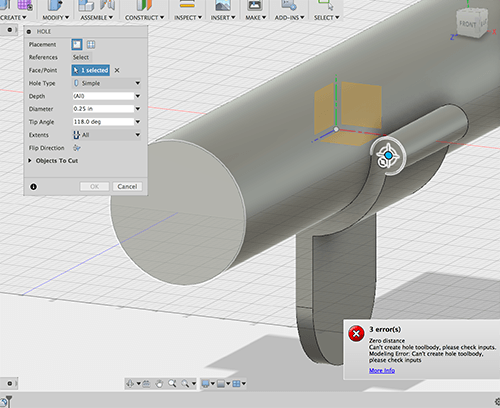Click the Depth input field
This screenshot has width=500, height=408.
pos(103,96)
